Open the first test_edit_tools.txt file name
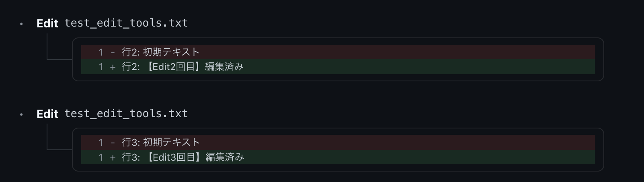Image resolution: width=644 pixels, height=182 pixels. click(126, 23)
